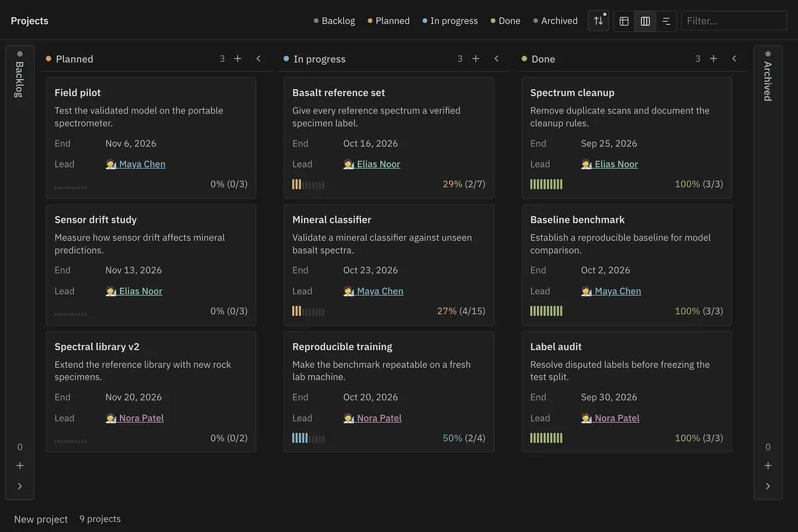
Task: Add a project to Done column
Action: (x=714, y=59)
